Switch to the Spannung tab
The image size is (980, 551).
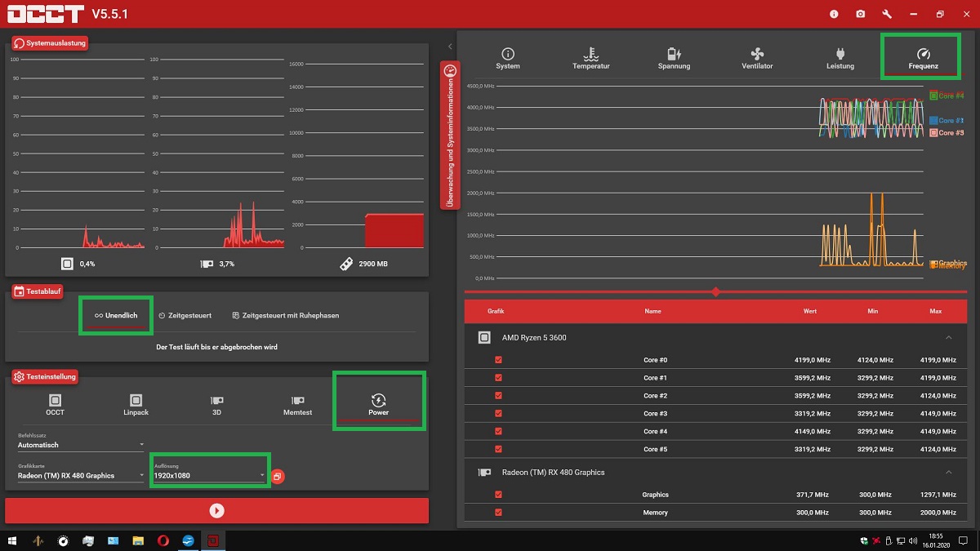[x=674, y=59]
